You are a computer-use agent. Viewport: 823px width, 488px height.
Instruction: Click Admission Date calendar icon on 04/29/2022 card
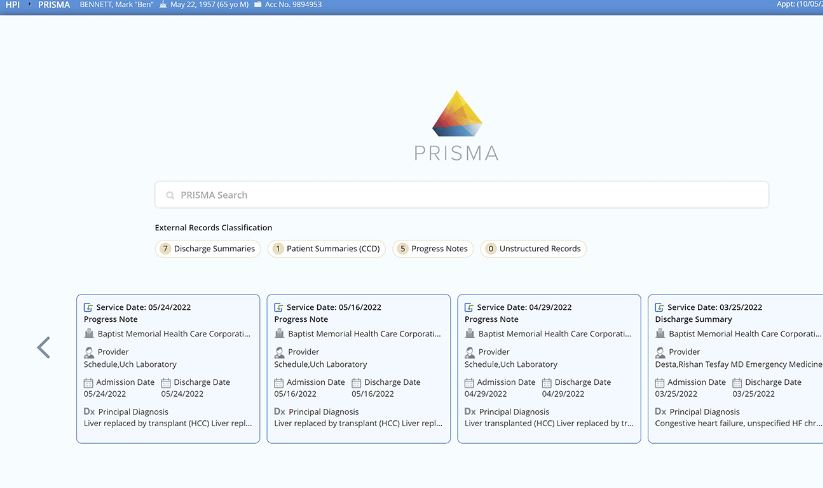tap(469, 383)
